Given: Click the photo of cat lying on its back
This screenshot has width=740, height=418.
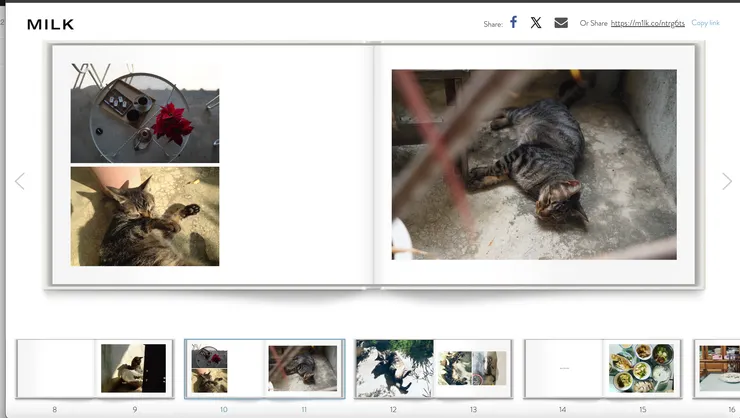Looking at the screenshot, I should click(x=145, y=216).
